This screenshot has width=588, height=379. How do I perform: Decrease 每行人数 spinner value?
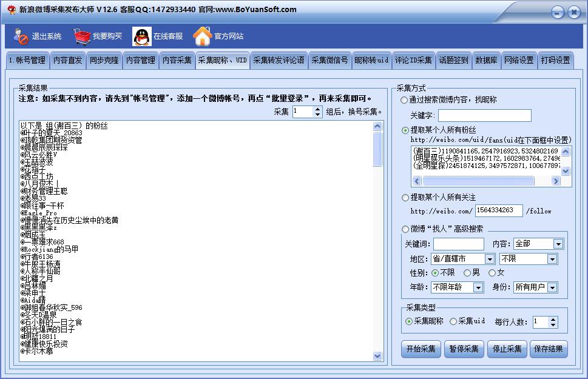pos(553,324)
